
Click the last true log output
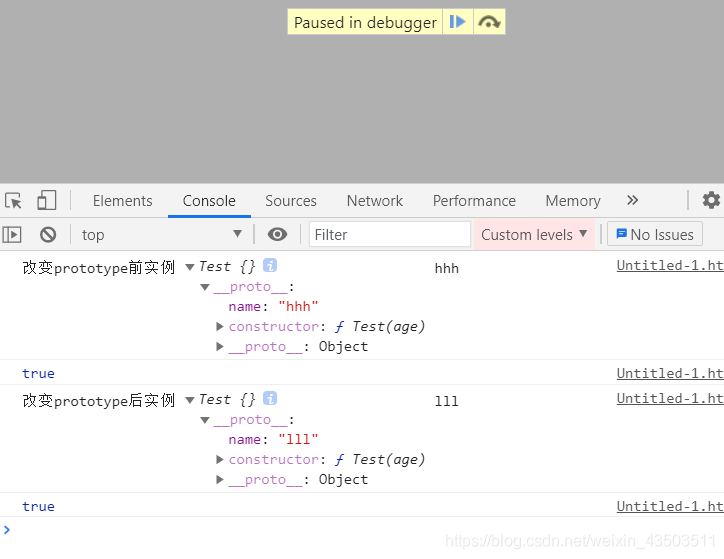[x=38, y=506]
